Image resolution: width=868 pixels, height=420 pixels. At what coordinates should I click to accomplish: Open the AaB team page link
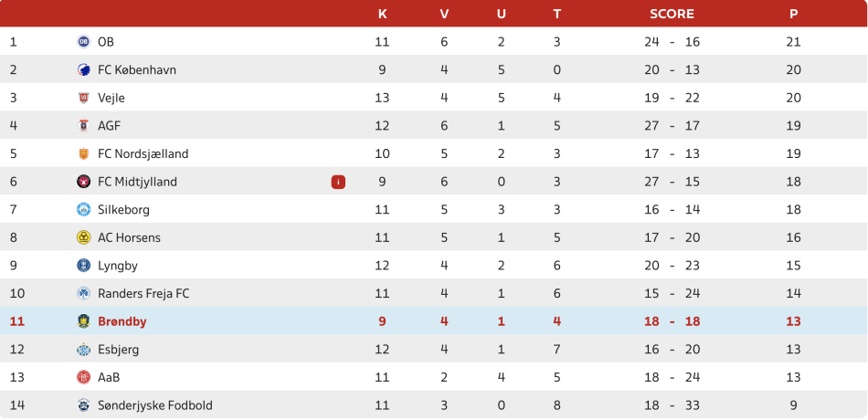tap(109, 377)
